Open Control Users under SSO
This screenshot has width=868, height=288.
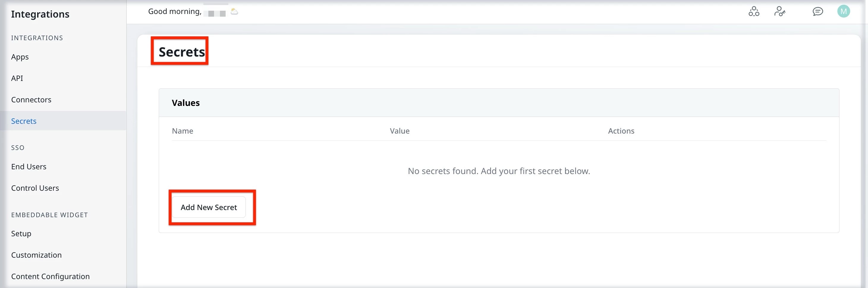[x=35, y=188]
